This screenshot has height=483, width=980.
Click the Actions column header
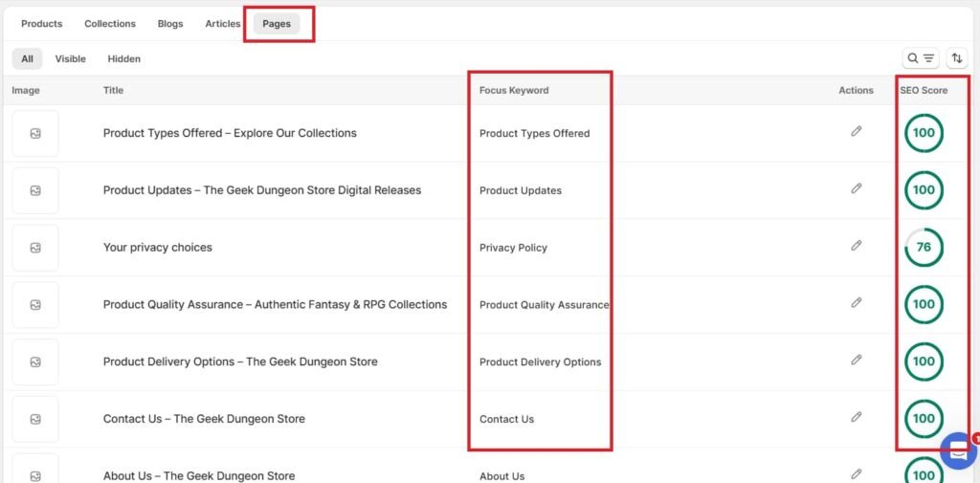pyautogui.click(x=856, y=90)
